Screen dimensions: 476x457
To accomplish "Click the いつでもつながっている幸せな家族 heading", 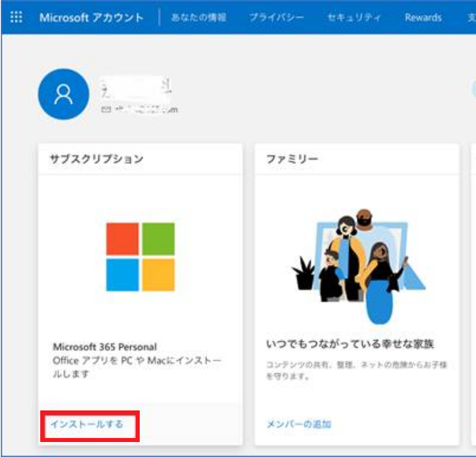I will [350, 344].
